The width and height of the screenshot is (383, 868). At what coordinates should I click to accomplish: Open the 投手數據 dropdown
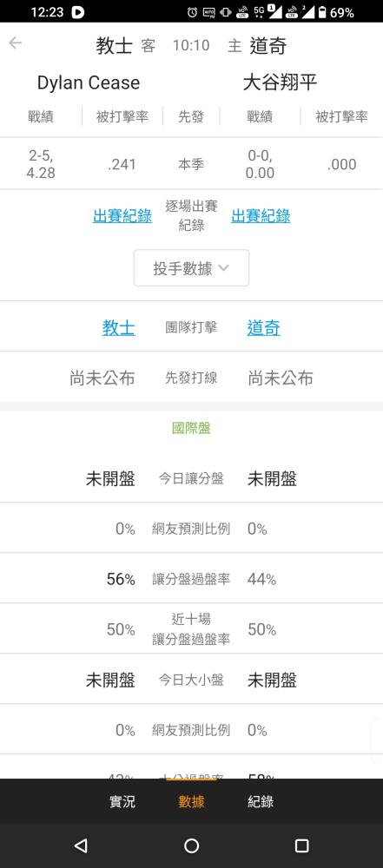(191, 268)
